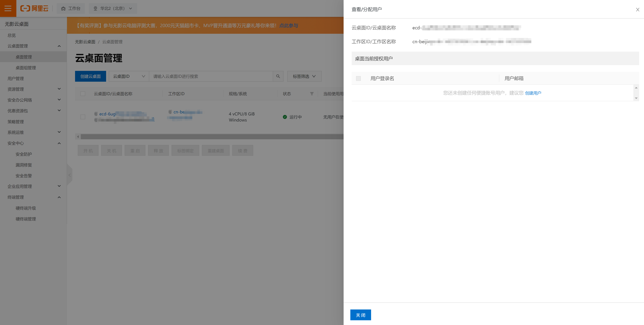Click the 创建云桌面 button

91,76
